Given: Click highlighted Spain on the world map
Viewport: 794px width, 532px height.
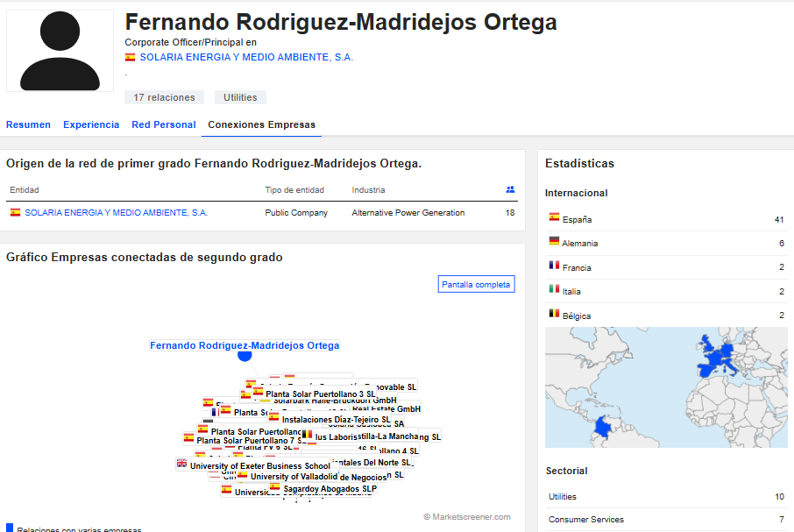Looking at the screenshot, I should click(x=705, y=371).
